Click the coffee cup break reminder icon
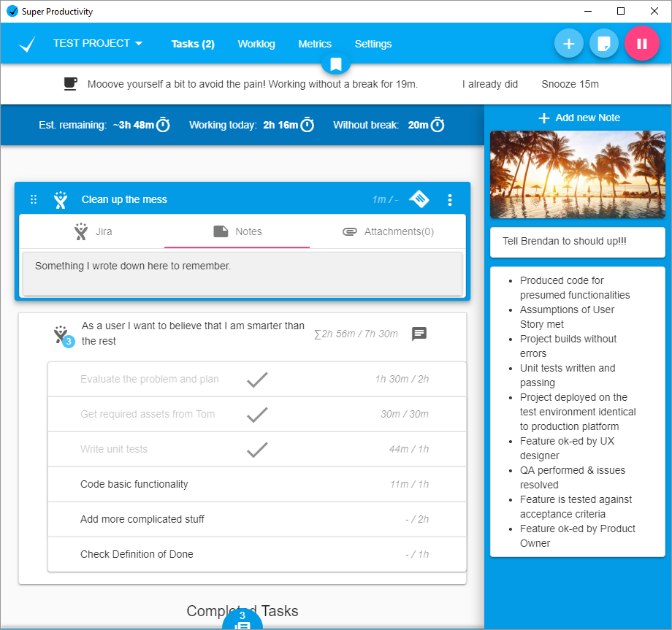672x630 pixels. (x=70, y=84)
